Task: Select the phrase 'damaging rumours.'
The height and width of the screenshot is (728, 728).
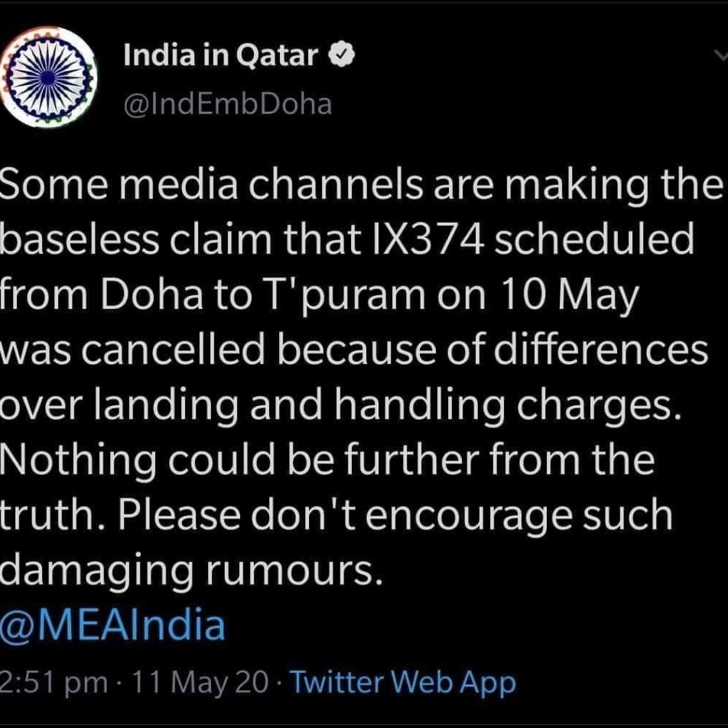Action: (x=192, y=570)
